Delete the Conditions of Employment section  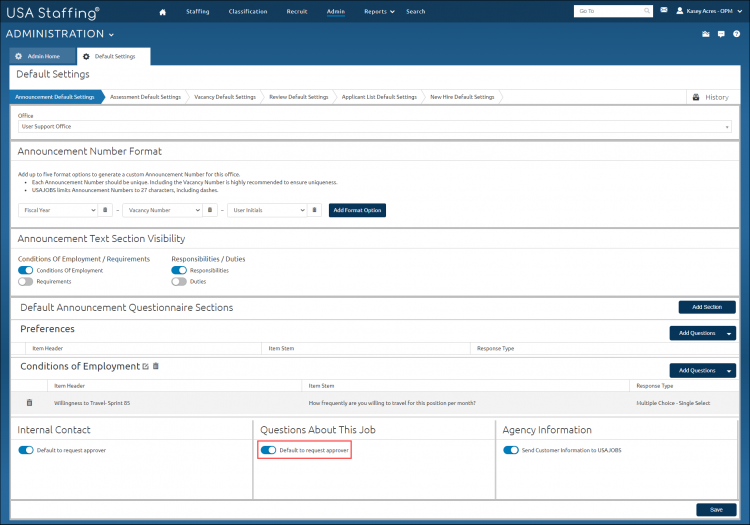[155, 366]
